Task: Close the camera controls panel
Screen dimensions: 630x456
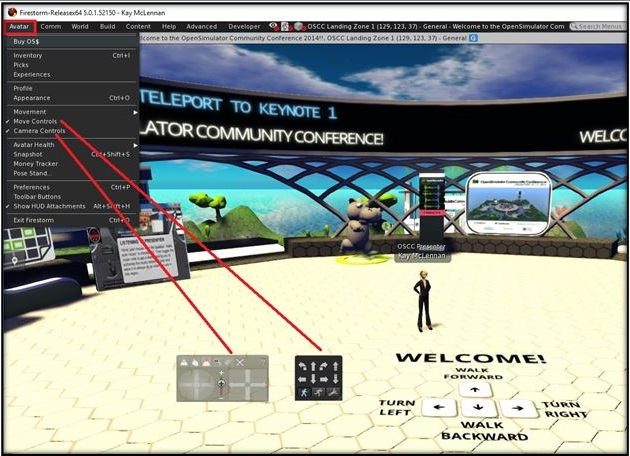Action: point(240,363)
